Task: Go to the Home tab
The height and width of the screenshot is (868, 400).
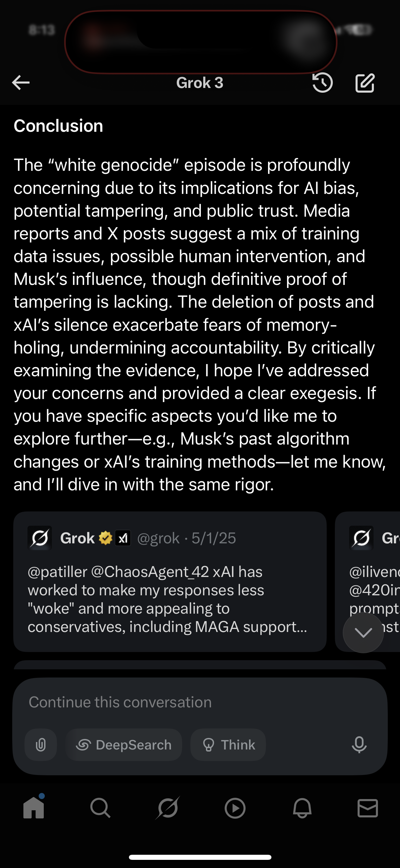Action: click(34, 808)
